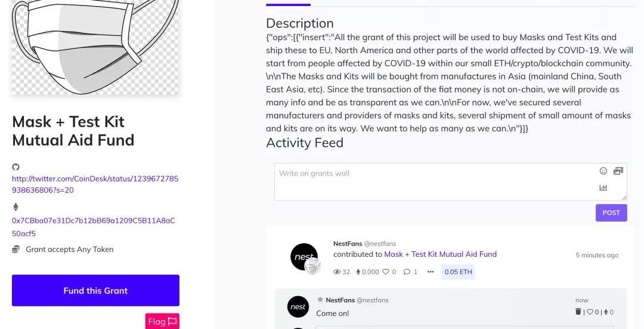Like the 'Come on!' comment
The width and height of the screenshot is (644, 329).
590,312
